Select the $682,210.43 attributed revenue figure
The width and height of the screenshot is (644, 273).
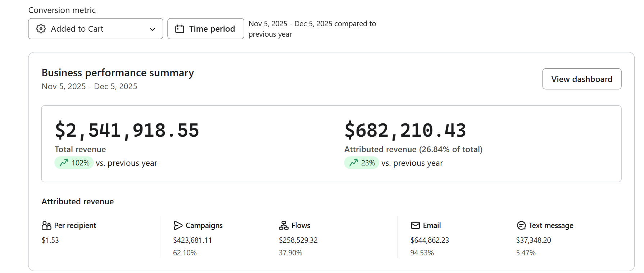(405, 130)
